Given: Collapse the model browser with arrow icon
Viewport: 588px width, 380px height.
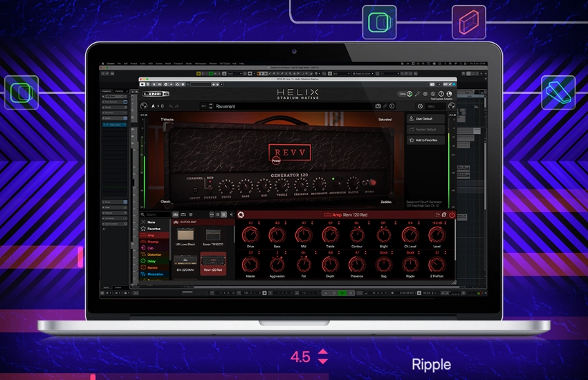Looking at the screenshot, I should pos(231,214).
